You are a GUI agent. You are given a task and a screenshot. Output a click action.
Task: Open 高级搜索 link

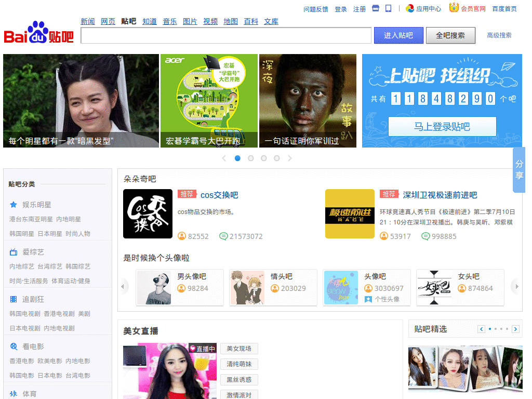(x=499, y=35)
